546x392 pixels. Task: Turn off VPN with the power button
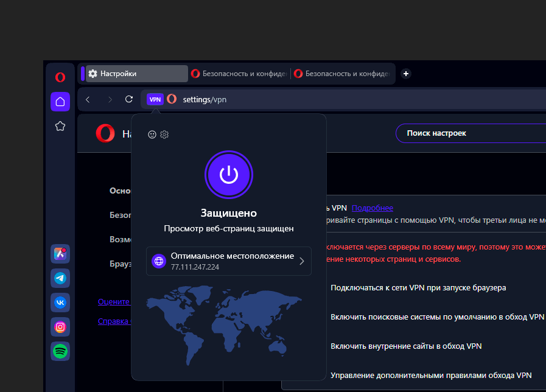tap(228, 175)
